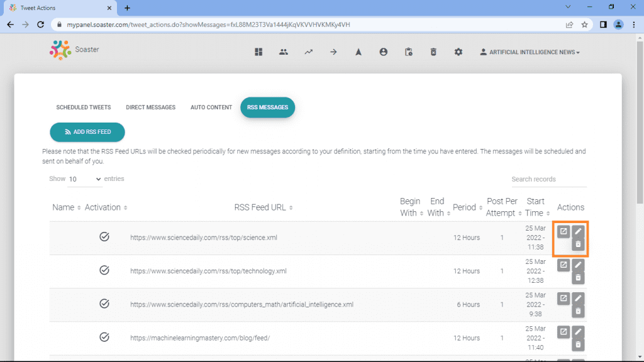This screenshot has width=644, height=362.
Task: Open the clipboard schedule icon in navbar
Action: point(408,52)
